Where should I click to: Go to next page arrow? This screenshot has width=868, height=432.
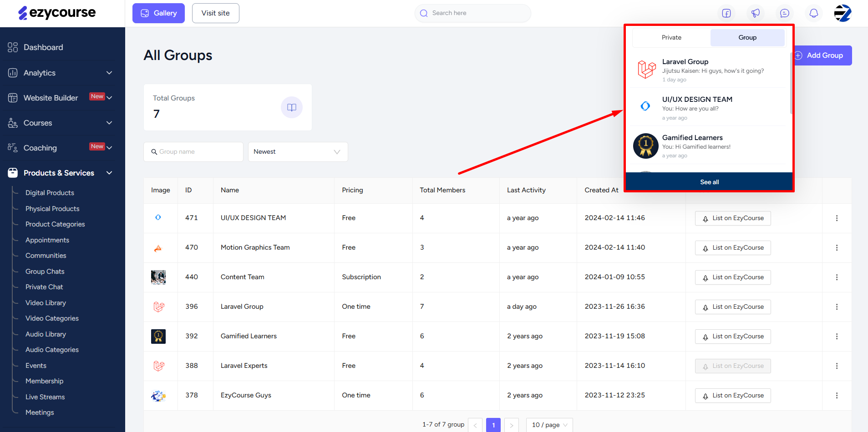(x=512, y=425)
